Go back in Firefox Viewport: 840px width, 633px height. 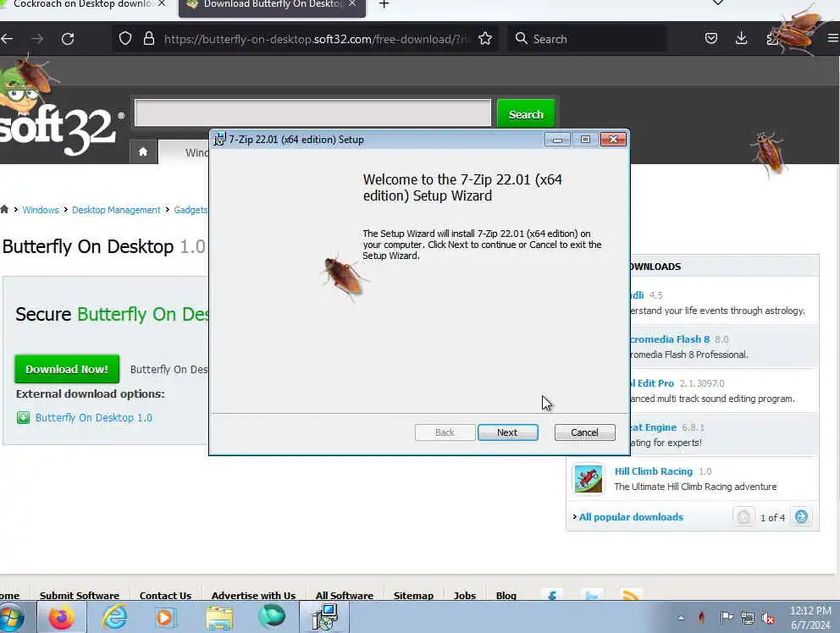(x=7, y=39)
